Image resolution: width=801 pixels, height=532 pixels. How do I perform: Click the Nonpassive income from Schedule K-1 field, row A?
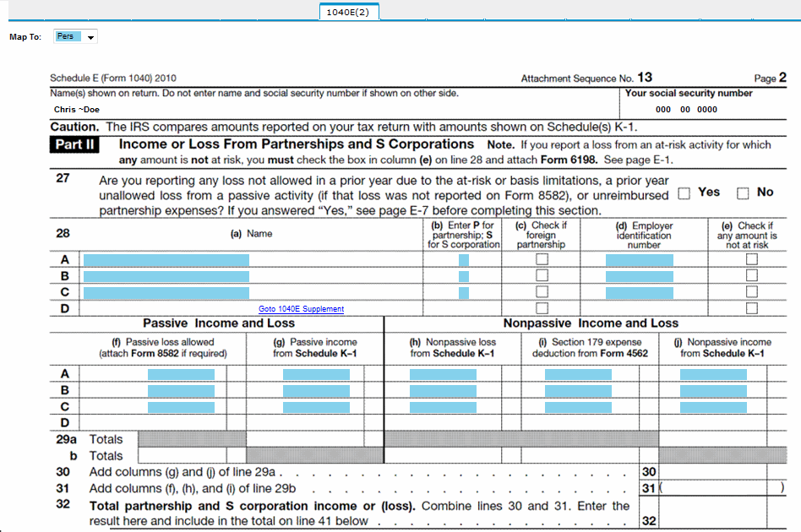pyautogui.click(x=714, y=375)
